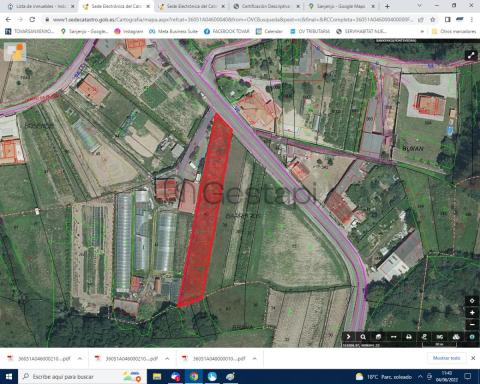Open the layers switcher icon on map
The image size is (480, 384).
15,52
